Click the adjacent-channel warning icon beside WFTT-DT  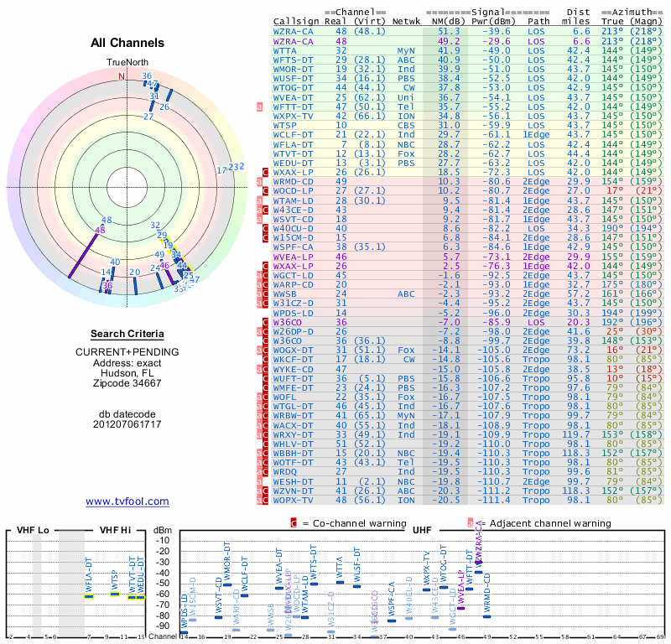pos(259,106)
